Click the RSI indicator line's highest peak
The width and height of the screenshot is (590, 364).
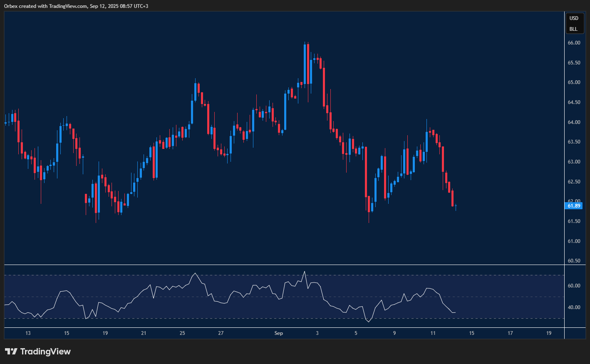(305, 272)
